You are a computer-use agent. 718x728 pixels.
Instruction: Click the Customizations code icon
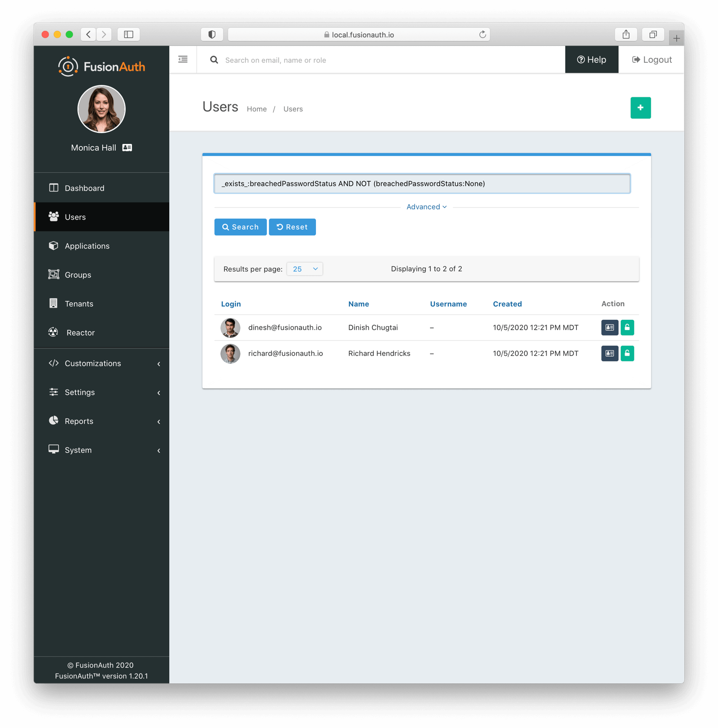[53, 363]
